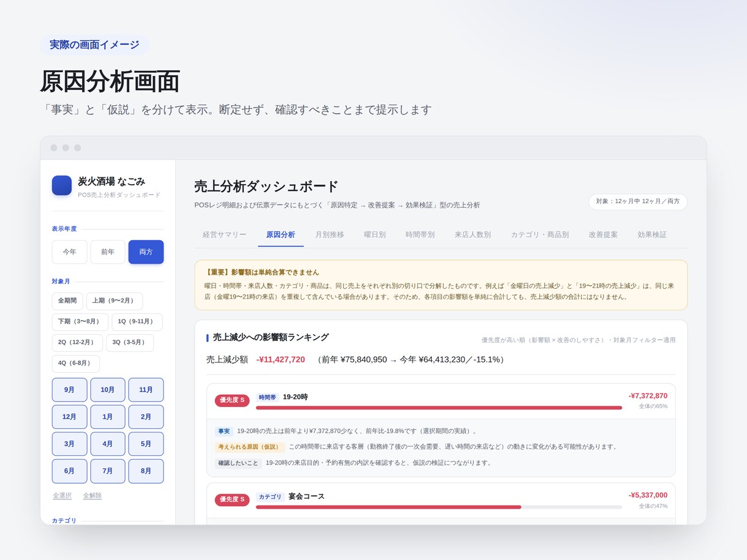Click the -¥7,372,870 impact amount
The height and width of the screenshot is (560, 747).
(x=648, y=396)
